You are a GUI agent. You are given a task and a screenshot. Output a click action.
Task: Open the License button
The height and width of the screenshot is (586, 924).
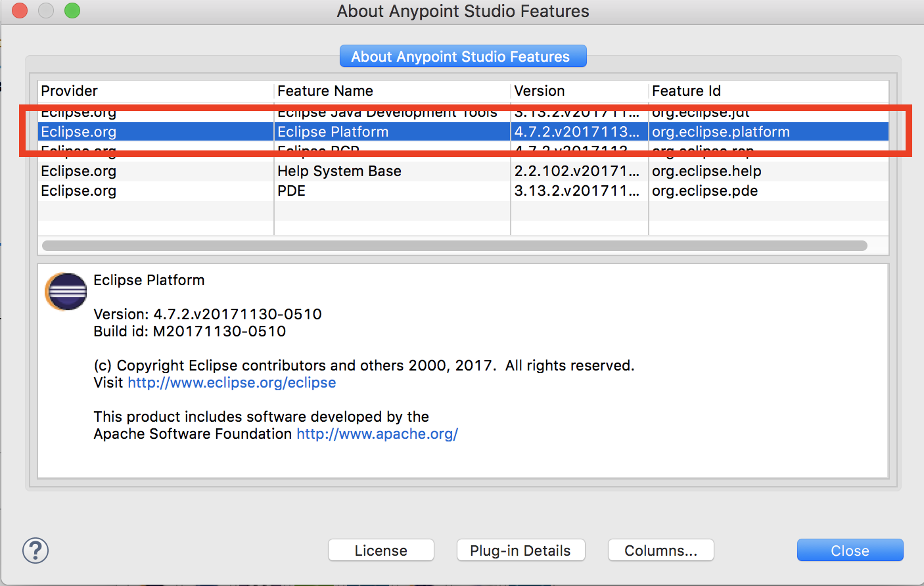(x=381, y=551)
